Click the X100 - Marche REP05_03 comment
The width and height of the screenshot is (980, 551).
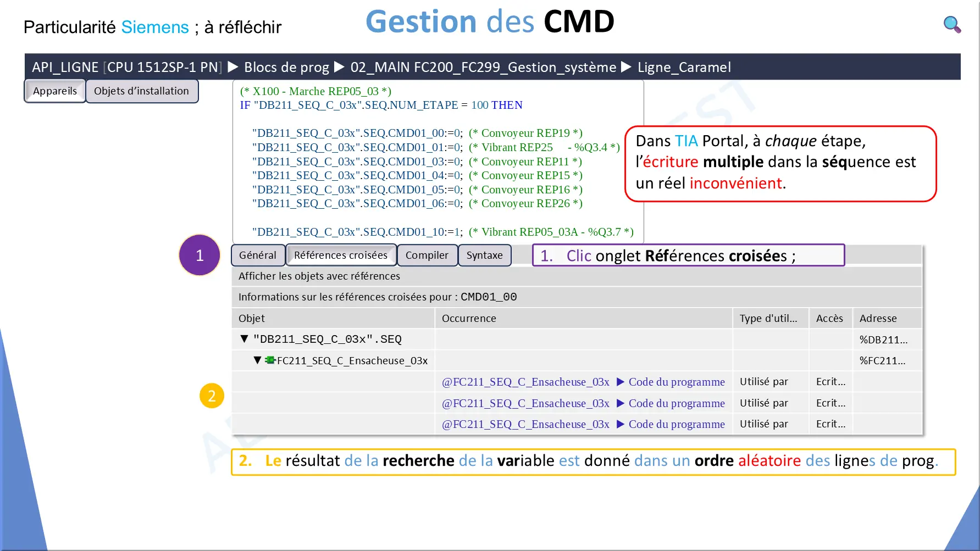(x=315, y=91)
